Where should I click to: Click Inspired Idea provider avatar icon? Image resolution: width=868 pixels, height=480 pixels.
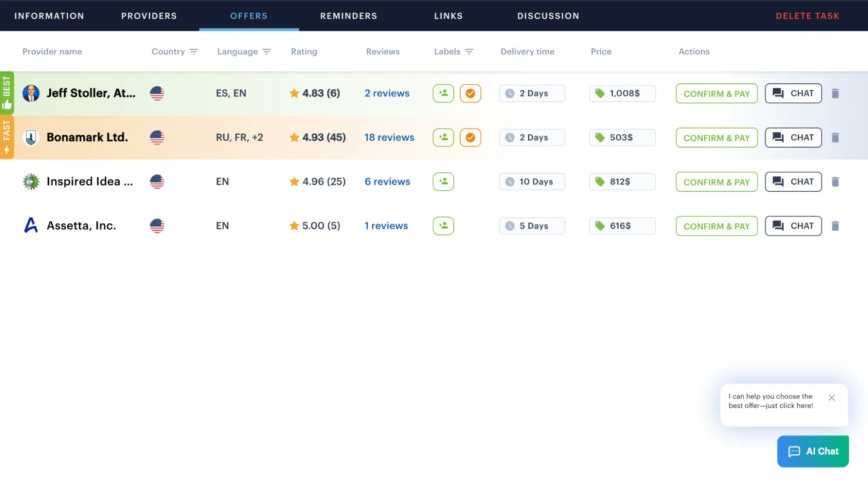click(x=31, y=182)
